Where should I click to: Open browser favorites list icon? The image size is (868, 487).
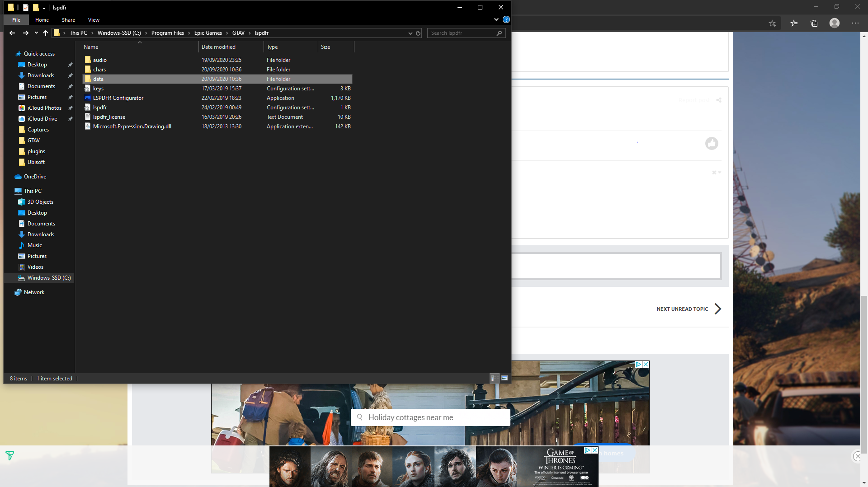coord(794,23)
